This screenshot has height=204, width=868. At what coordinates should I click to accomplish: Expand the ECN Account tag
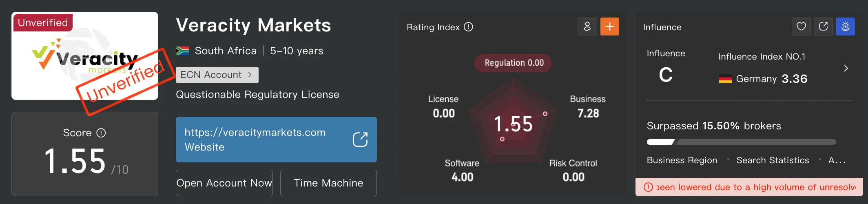pos(217,75)
